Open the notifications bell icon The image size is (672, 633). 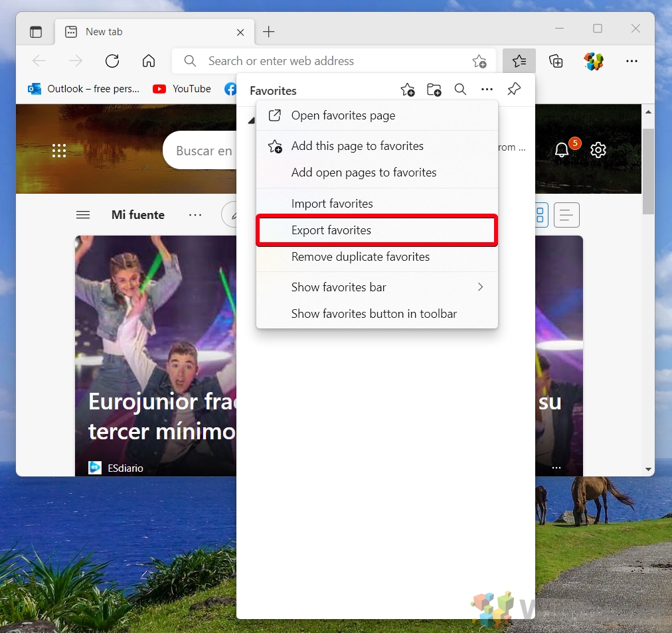562,150
